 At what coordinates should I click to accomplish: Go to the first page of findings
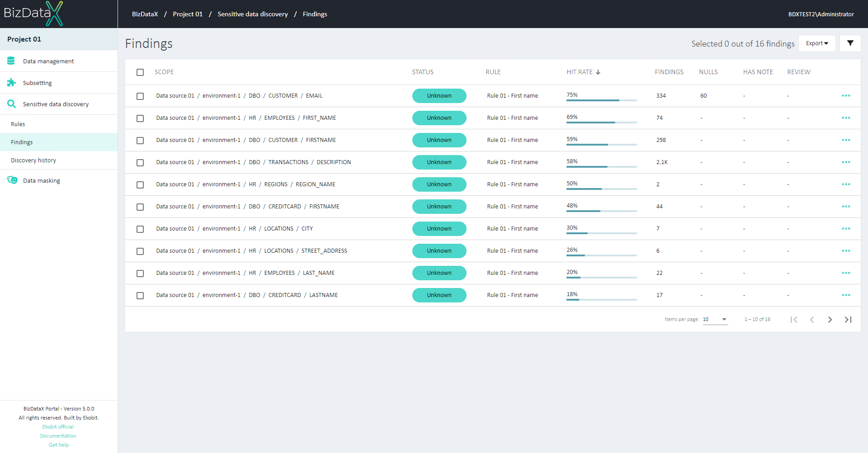[794, 320]
